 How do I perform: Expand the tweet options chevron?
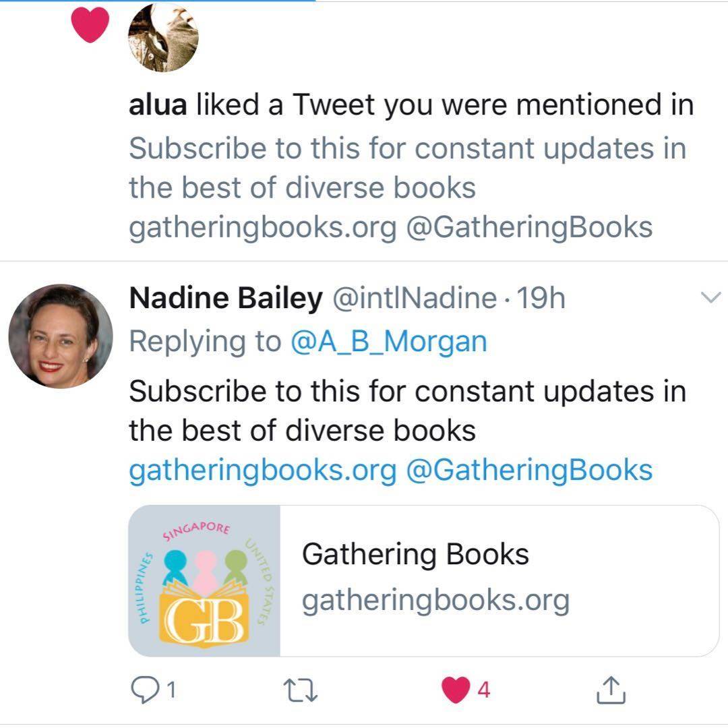pyautogui.click(x=711, y=297)
